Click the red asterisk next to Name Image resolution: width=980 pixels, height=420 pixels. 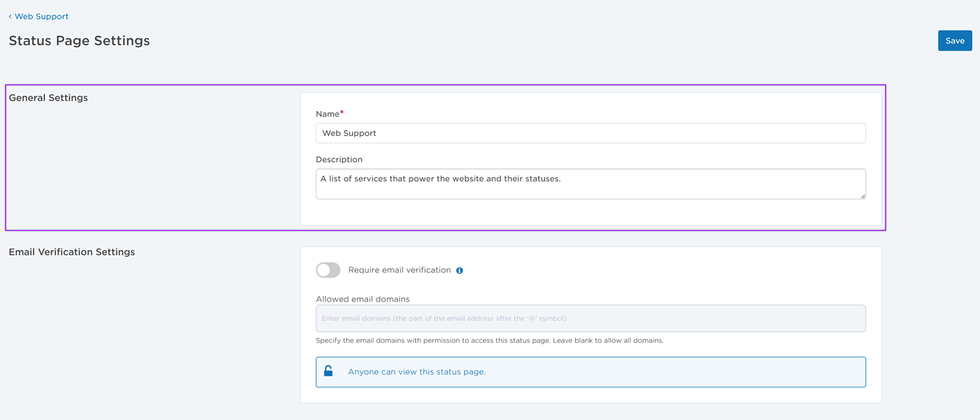[342, 113]
